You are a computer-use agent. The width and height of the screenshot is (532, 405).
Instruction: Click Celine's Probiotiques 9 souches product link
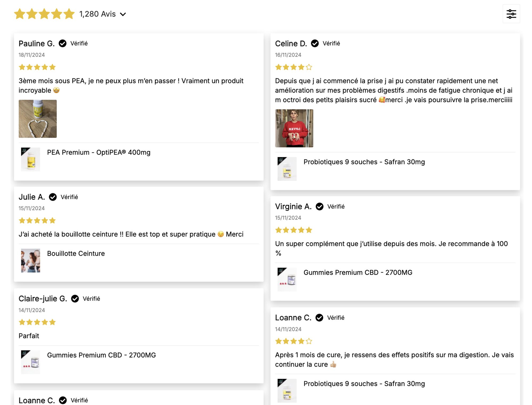point(364,162)
